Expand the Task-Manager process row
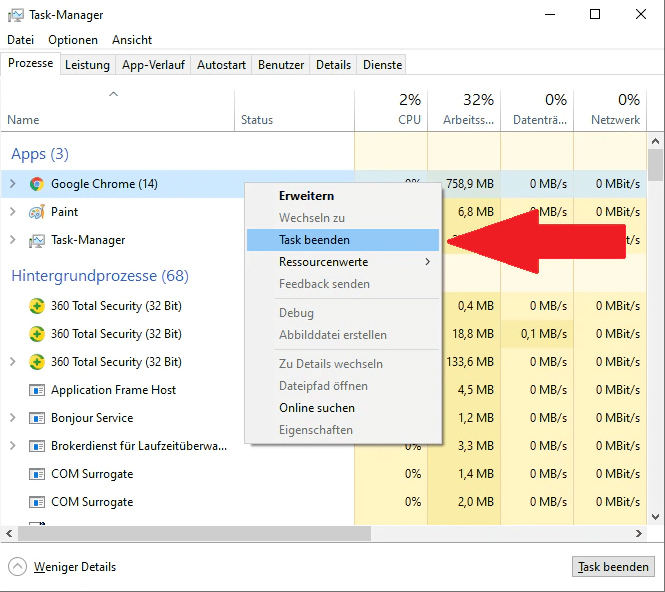 click(13, 240)
